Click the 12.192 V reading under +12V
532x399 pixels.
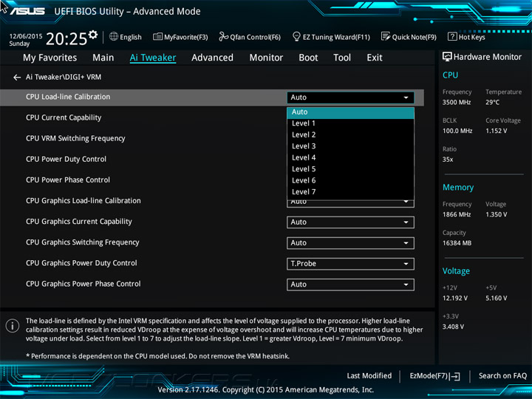click(455, 299)
